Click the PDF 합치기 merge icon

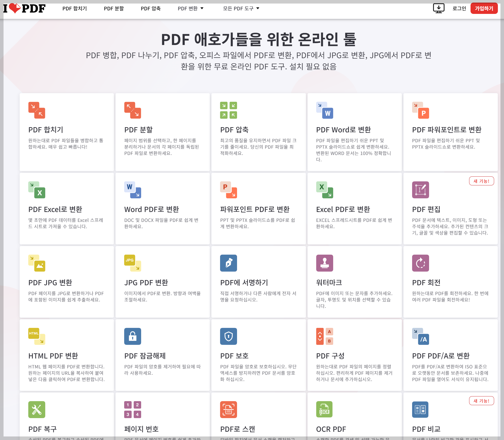point(37,110)
